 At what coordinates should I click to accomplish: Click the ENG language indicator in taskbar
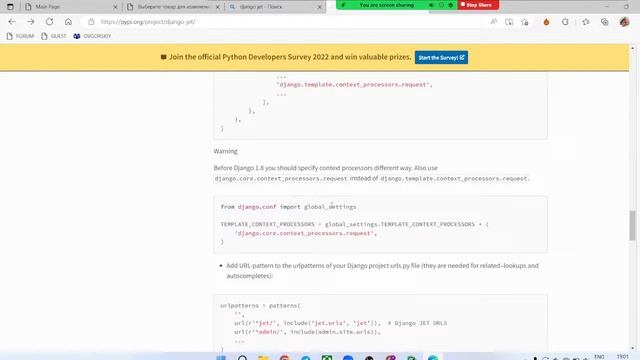pos(599,357)
